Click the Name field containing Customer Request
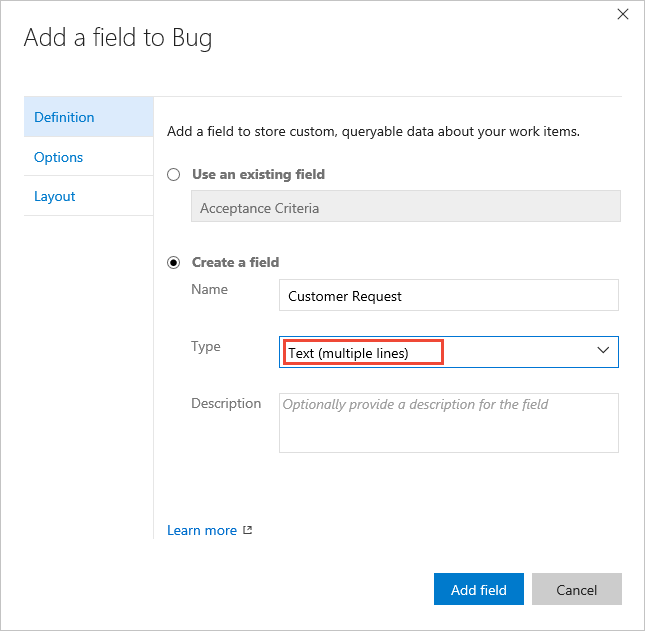 pos(449,295)
